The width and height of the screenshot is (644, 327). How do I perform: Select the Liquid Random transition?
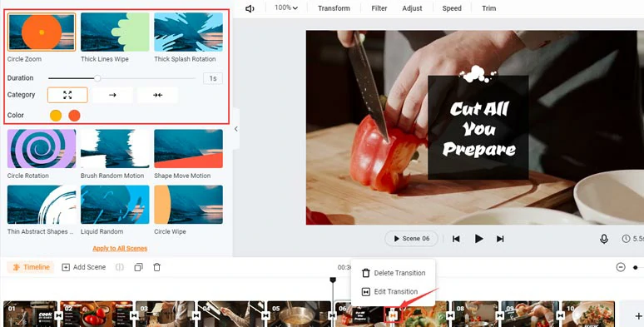(x=115, y=205)
